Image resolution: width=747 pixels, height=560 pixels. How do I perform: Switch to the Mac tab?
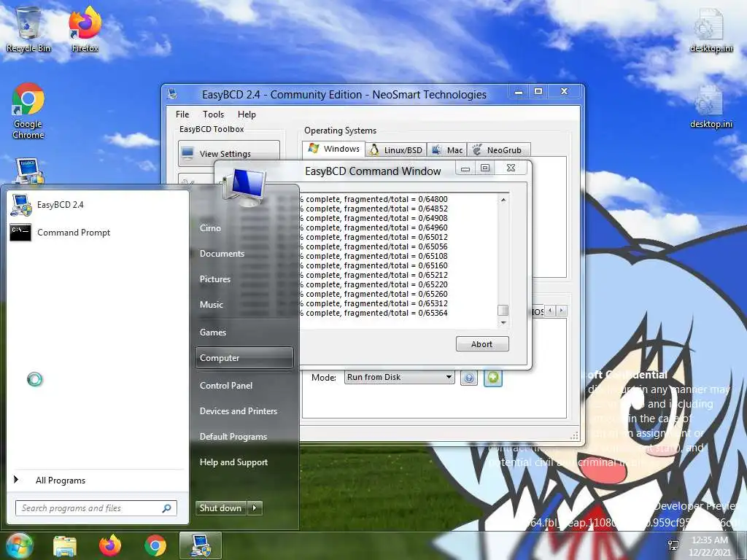point(447,150)
